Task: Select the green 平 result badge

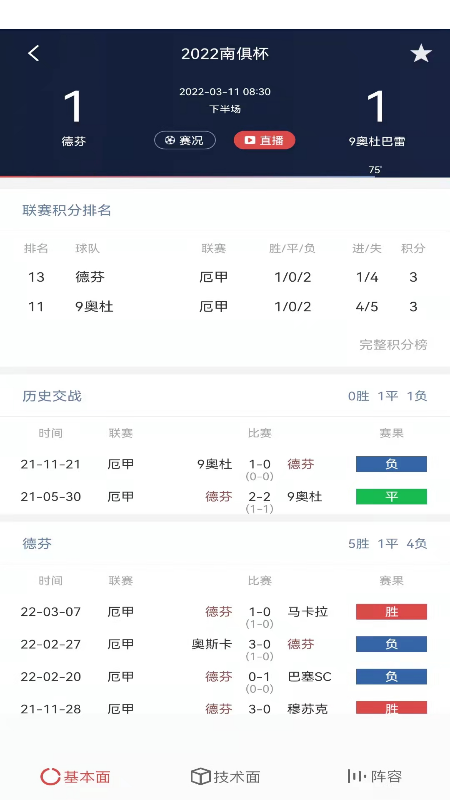Action: click(x=391, y=496)
